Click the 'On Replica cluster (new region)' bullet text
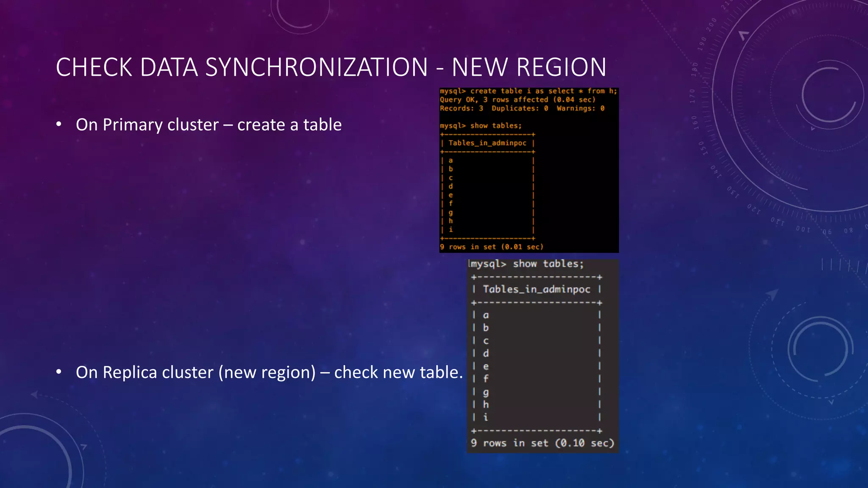 [x=269, y=372]
